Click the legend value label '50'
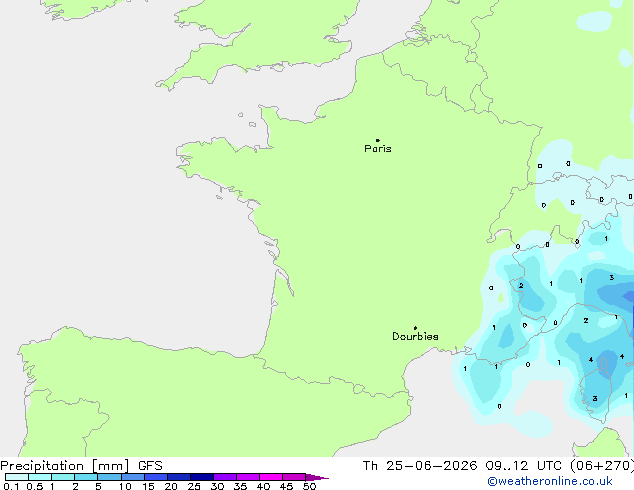The width and height of the screenshot is (634, 490). (309, 486)
